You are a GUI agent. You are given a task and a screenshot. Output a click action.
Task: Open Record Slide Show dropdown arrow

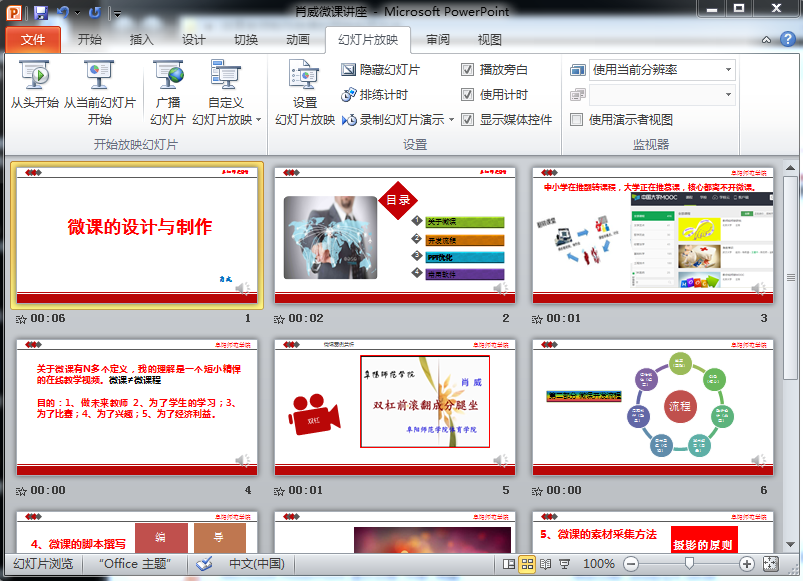coord(451,120)
